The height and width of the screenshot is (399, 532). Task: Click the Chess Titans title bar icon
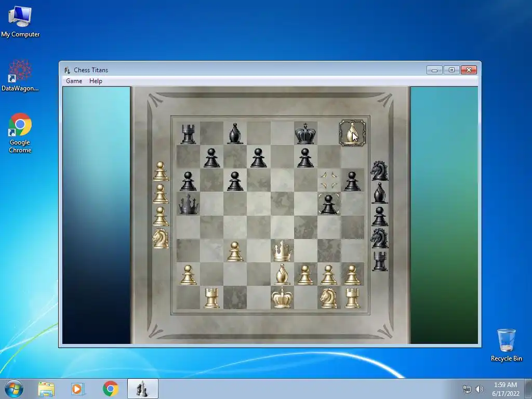(x=67, y=70)
